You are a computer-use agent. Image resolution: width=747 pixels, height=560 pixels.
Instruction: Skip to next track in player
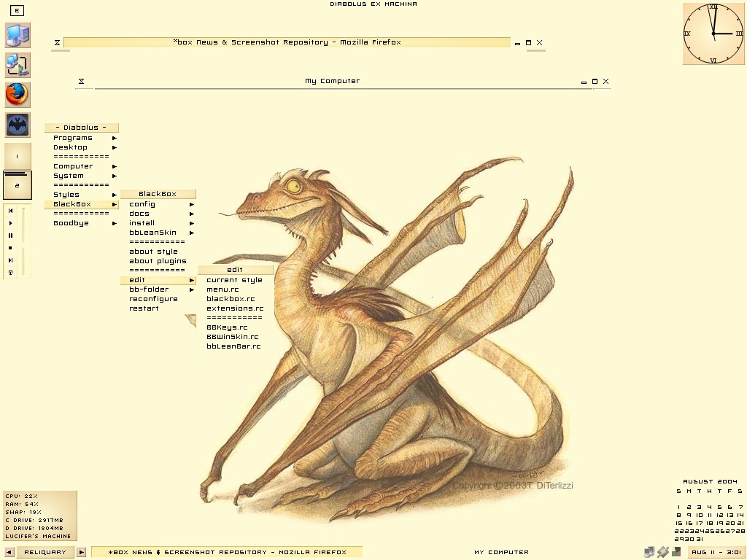(10, 260)
